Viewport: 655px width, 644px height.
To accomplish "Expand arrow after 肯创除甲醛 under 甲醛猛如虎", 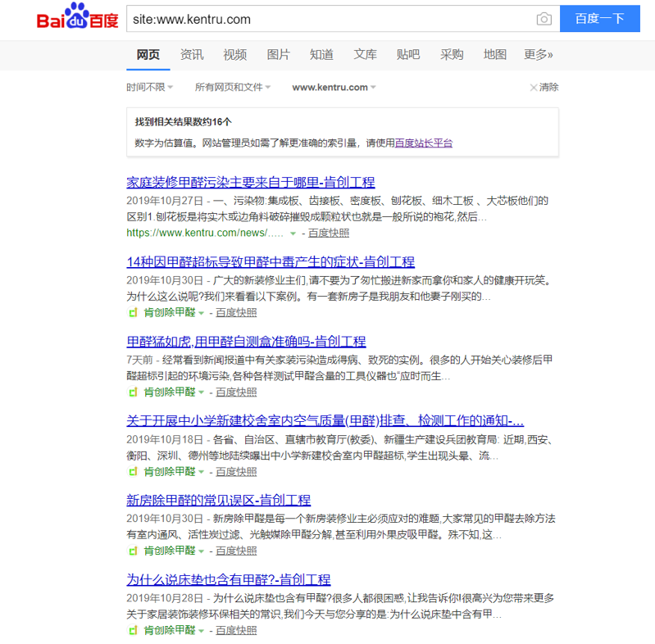I will (x=201, y=392).
